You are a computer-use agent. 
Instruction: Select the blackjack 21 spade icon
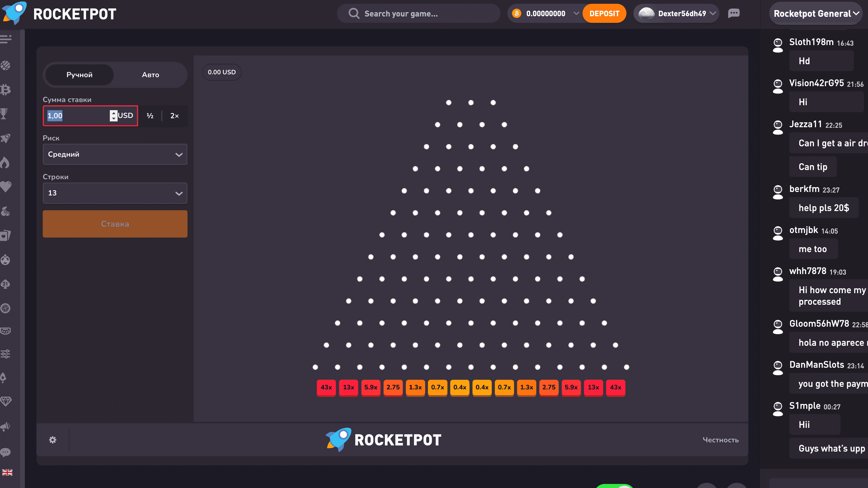[x=6, y=284]
